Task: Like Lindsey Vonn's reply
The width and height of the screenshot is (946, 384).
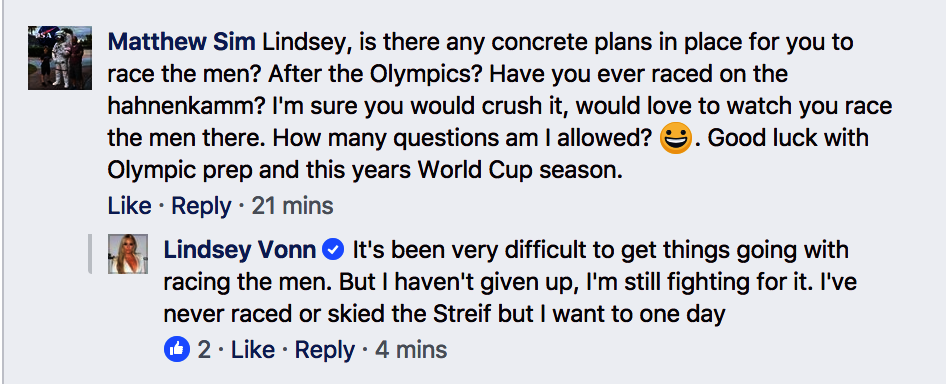Action: [x=252, y=350]
